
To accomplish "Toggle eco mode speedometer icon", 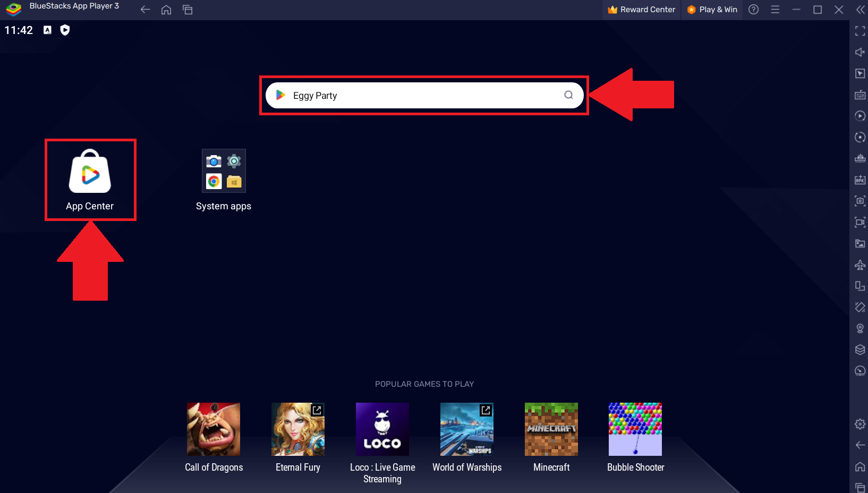I will click(860, 371).
